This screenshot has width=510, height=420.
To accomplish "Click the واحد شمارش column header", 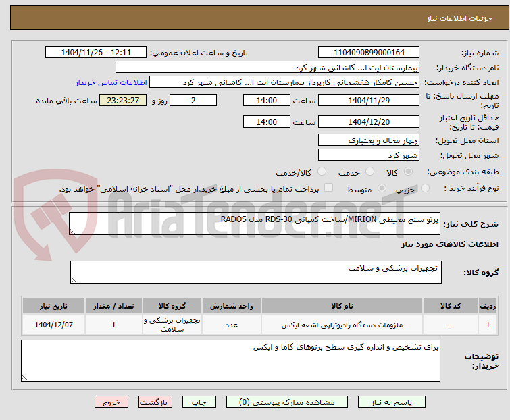I will click(232, 306).
